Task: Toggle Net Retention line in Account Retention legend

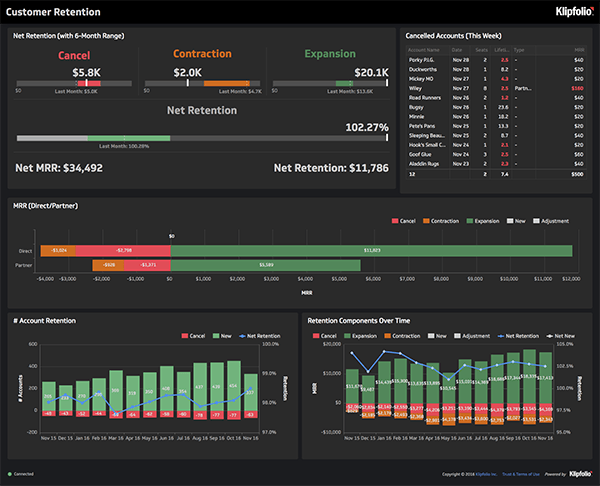Action: 260,336
